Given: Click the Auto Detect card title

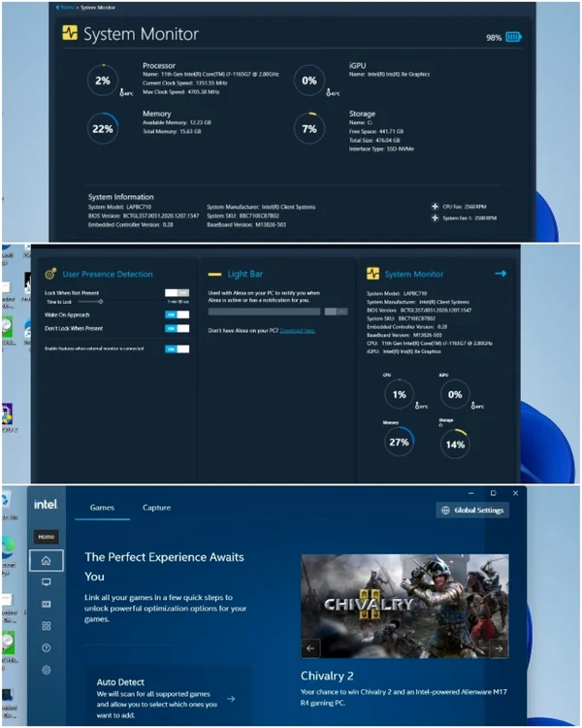Looking at the screenshot, I should tap(120, 682).
